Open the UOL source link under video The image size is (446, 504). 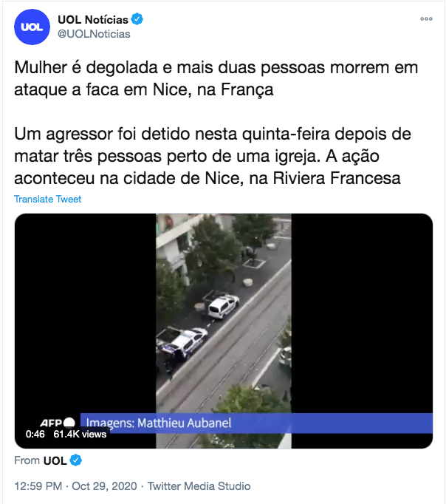(x=55, y=460)
